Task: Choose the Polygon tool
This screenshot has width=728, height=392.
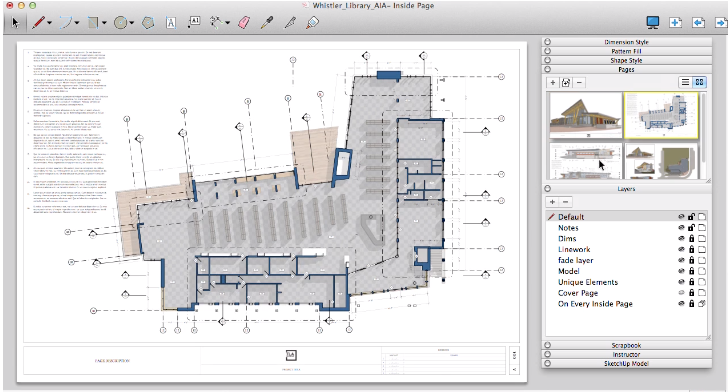Action: (x=148, y=23)
